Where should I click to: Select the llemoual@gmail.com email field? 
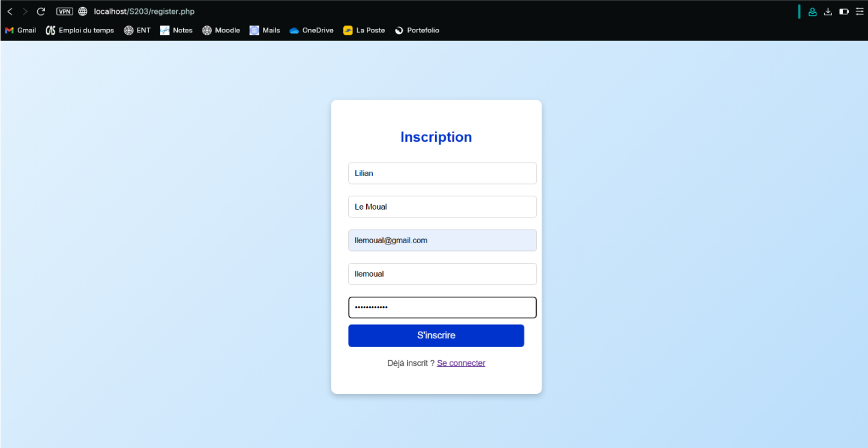(x=442, y=240)
